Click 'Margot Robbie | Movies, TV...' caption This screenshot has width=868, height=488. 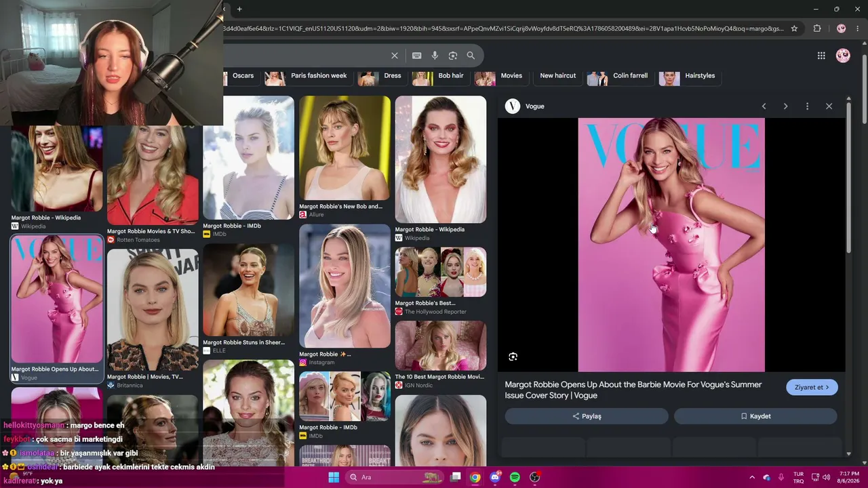point(145,377)
